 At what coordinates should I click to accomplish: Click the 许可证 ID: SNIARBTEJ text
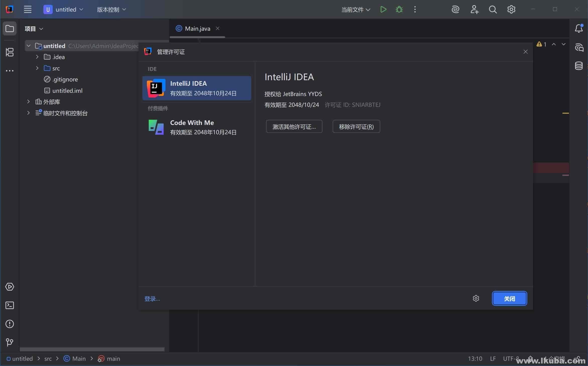352,105
